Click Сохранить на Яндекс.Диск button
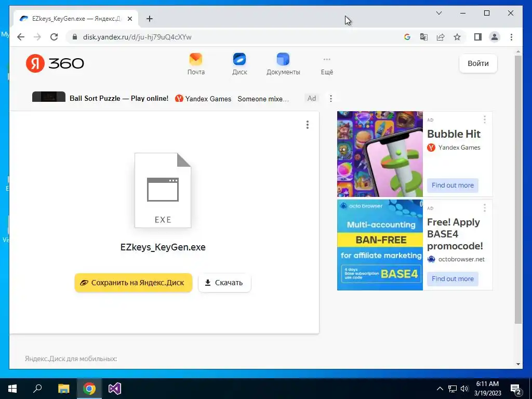This screenshot has width=532, height=399. (134, 283)
